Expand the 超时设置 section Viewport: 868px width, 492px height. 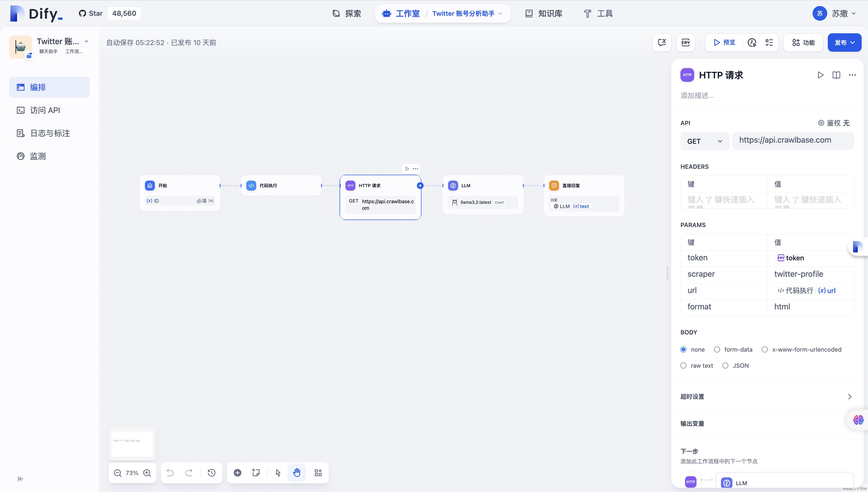767,397
